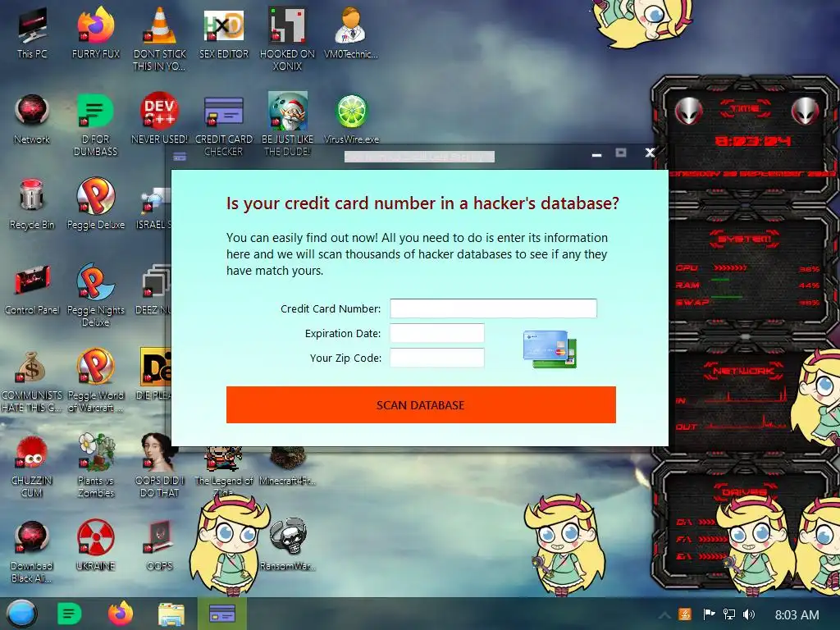
Task: Maximize the credit card checker window
Action: click(x=621, y=153)
